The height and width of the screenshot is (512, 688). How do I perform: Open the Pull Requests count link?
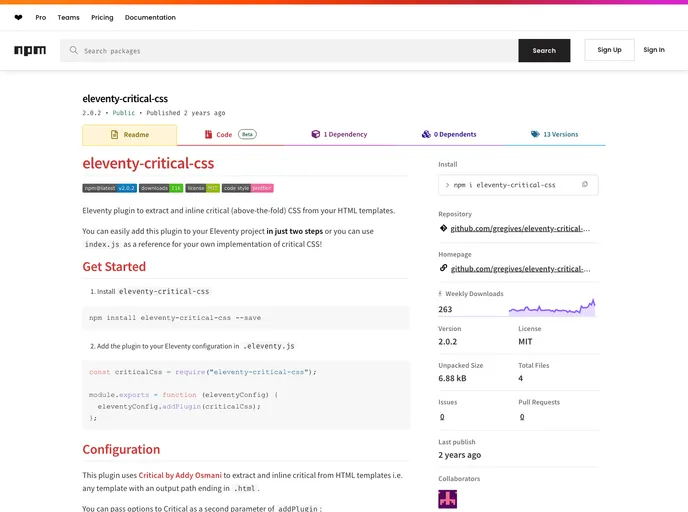pyautogui.click(x=522, y=417)
